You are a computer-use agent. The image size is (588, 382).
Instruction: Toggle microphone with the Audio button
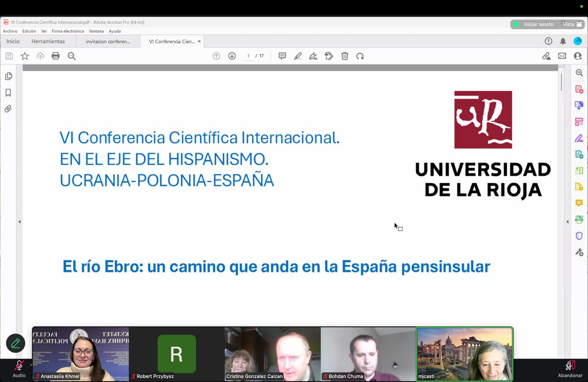[x=19, y=369]
